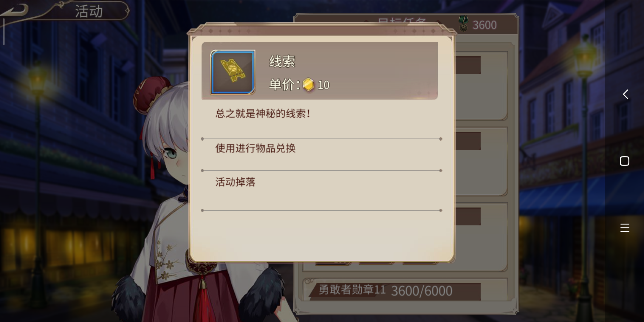
Task: Click the 单价 price label
Action: click(x=284, y=85)
